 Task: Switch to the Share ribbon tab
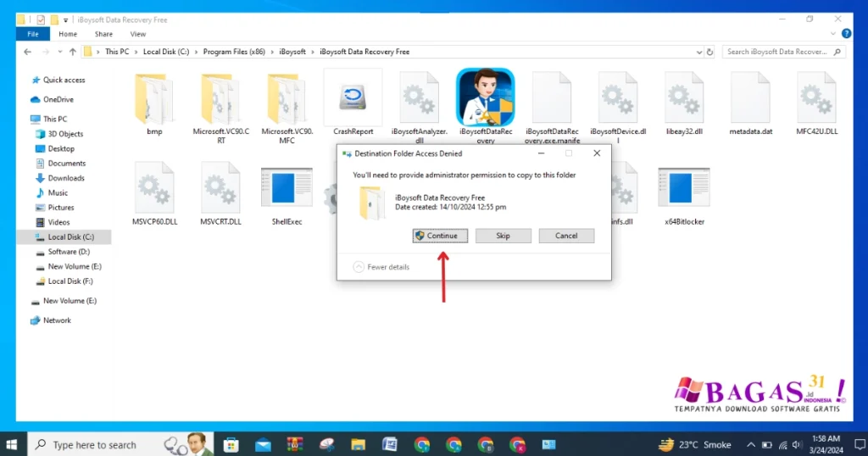pyautogui.click(x=103, y=34)
